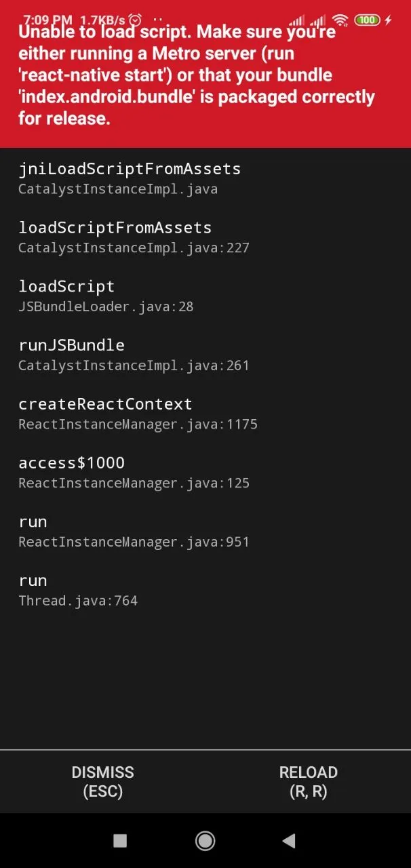Tap the 7:09 PM clock in status bar
Screen dimensions: 411x868
point(48,20)
